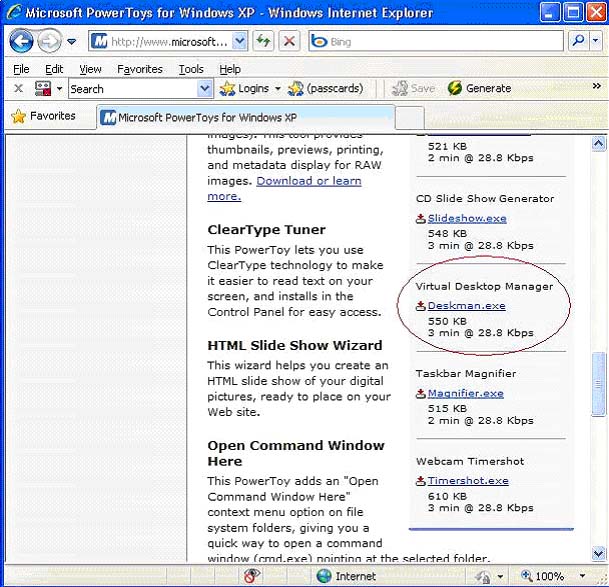The height and width of the screenshot is (587, 609).
Task: Click the browser Forward arrow button
Action: pyautogui.click(x=49, y=41)
